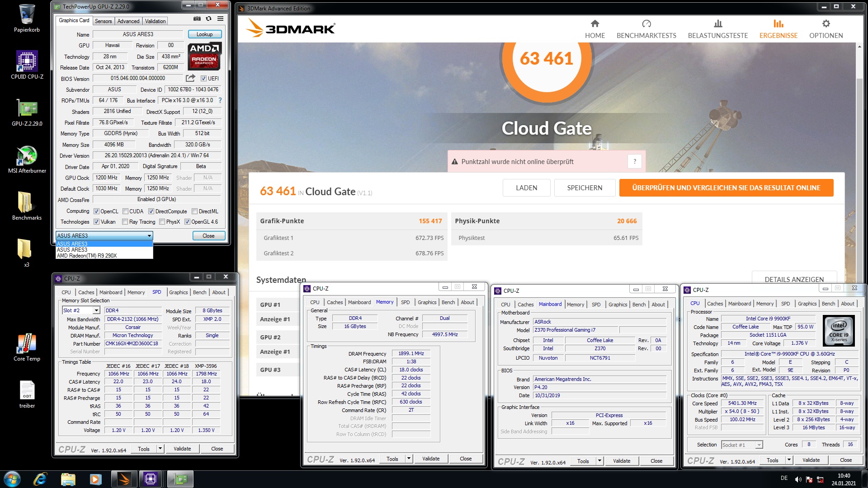Open ERGEBNISSE in 3DMark

tap(778, 29)
